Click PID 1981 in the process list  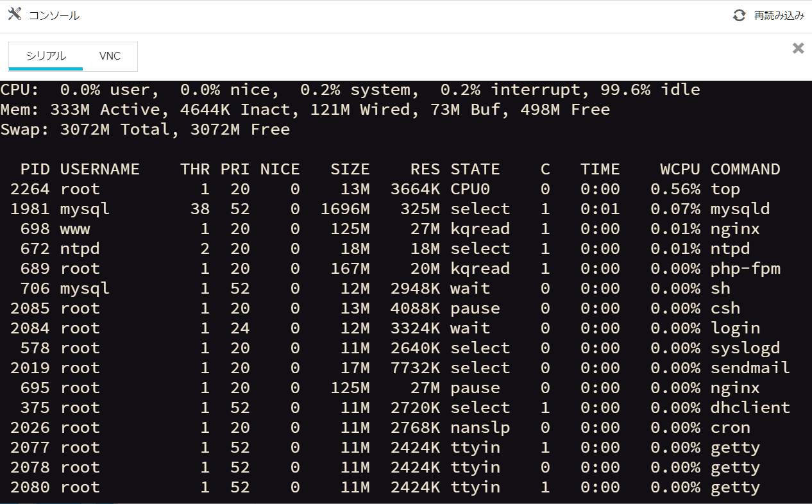[30, 209]
